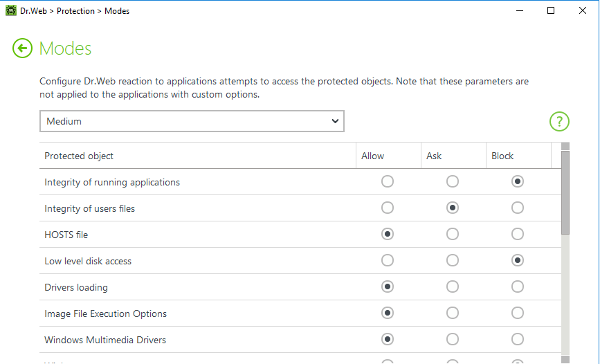Select Allow for HOSTS file
Viewport: 600px width, 364px height.
(388, 234)
